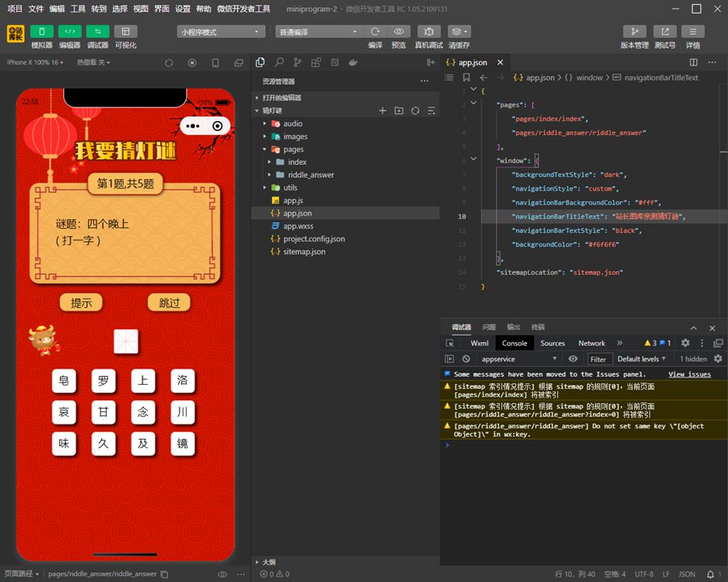The height and width of the screenshot is (582, 728).
Task: Open the search icon in editor sidebar
Action: coord(279,62)
